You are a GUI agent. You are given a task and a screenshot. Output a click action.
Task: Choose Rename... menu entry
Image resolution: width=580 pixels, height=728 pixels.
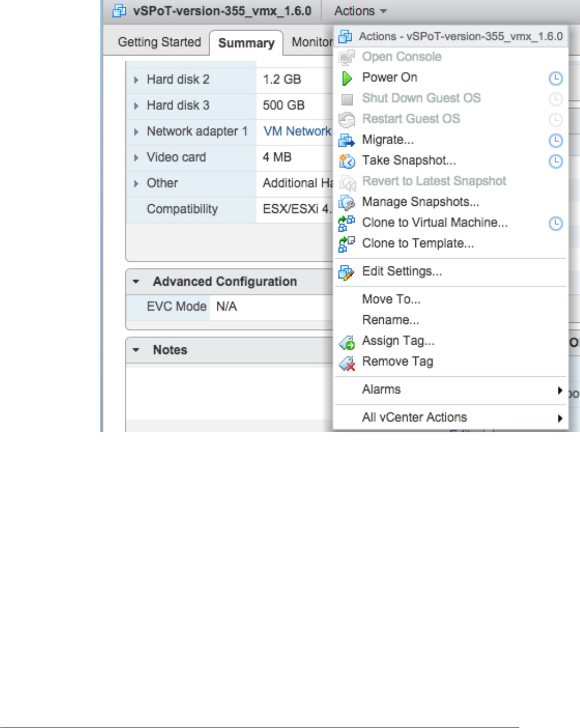(390, 320)
